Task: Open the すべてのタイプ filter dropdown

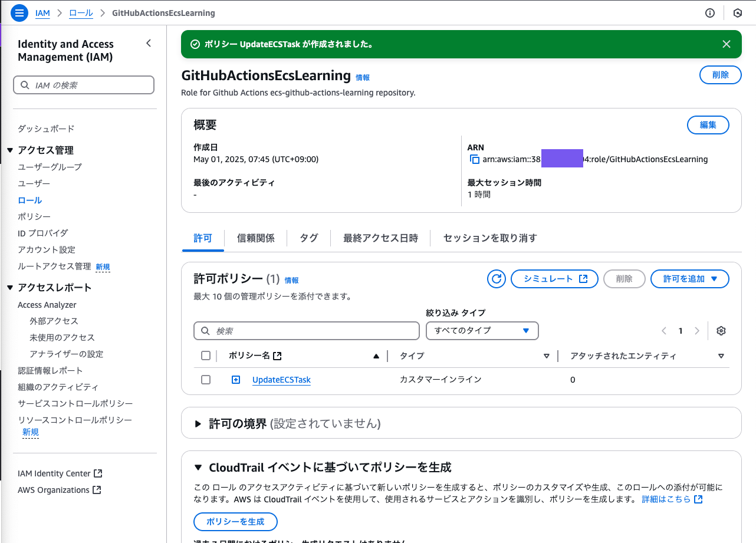Action: [482, 331]
